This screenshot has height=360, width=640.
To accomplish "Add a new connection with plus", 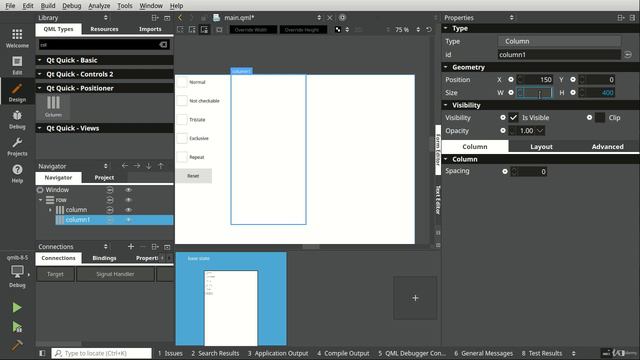I will (131, 247).
